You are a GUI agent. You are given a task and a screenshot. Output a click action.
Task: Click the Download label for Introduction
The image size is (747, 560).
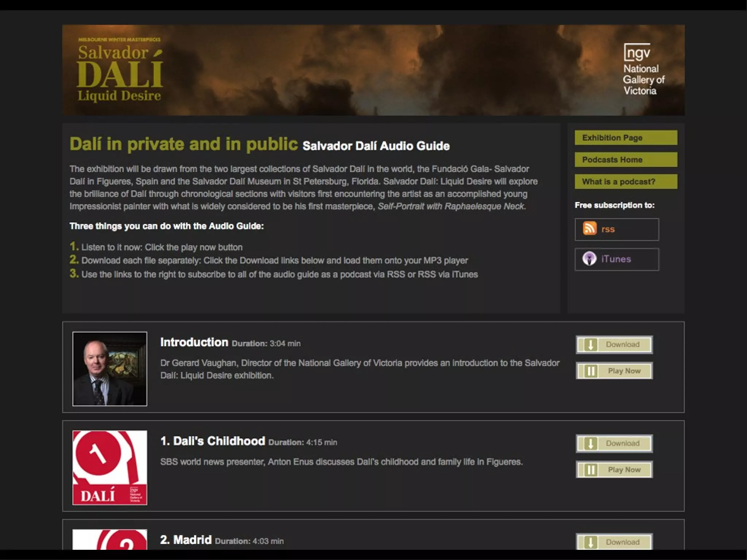click(x=623, y=345)
